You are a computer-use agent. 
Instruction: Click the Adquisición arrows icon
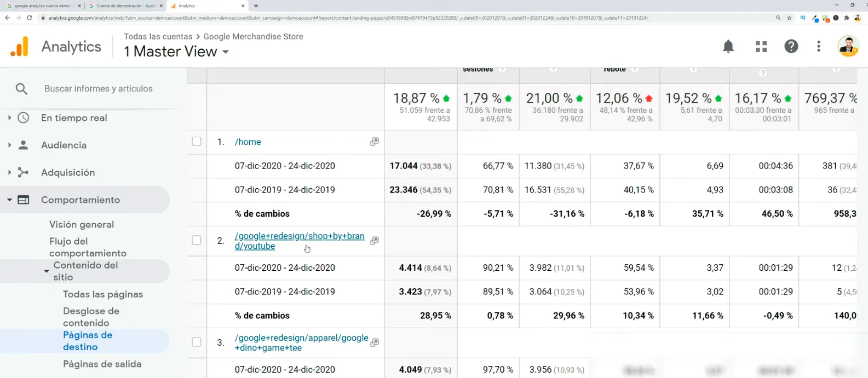tap(23, 172)
